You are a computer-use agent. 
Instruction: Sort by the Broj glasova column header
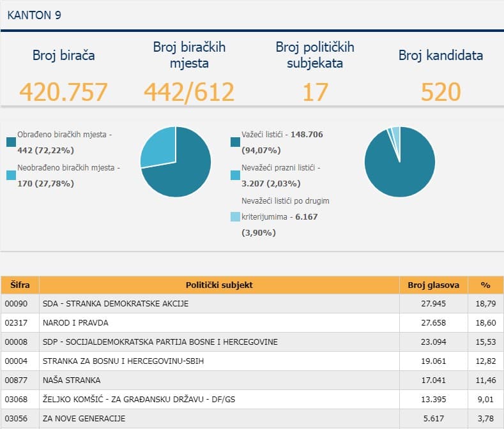(x=434, y=285)
